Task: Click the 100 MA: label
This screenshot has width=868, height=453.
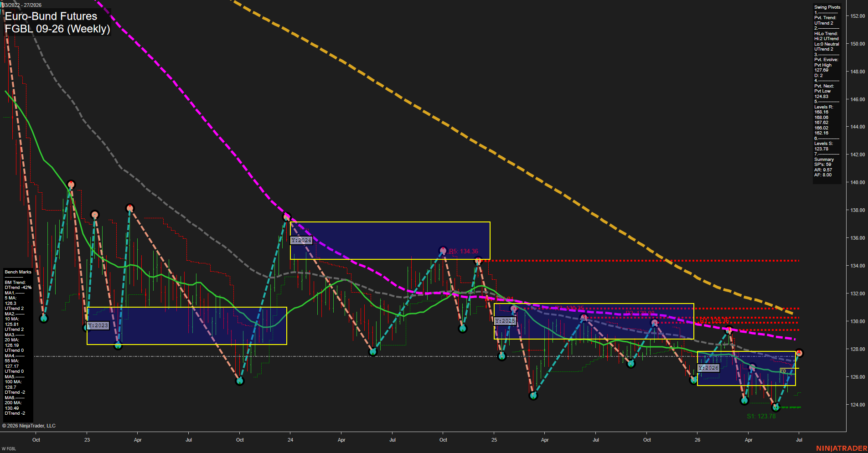Action: (13, 382)
